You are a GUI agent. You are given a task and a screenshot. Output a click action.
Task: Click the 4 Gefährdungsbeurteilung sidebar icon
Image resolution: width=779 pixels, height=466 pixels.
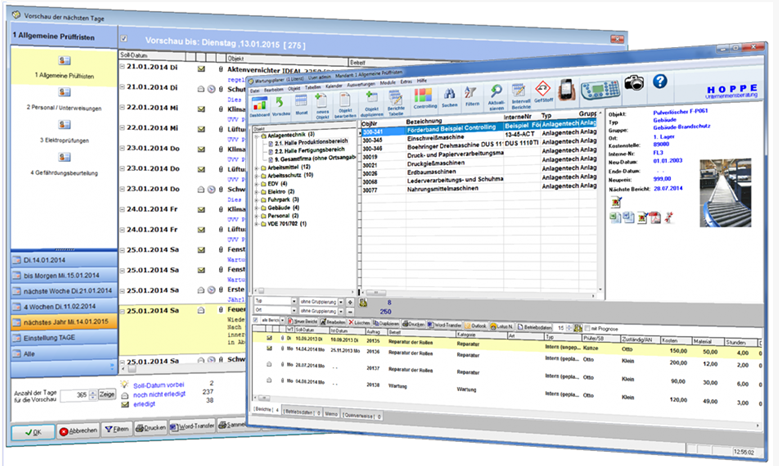65,157
